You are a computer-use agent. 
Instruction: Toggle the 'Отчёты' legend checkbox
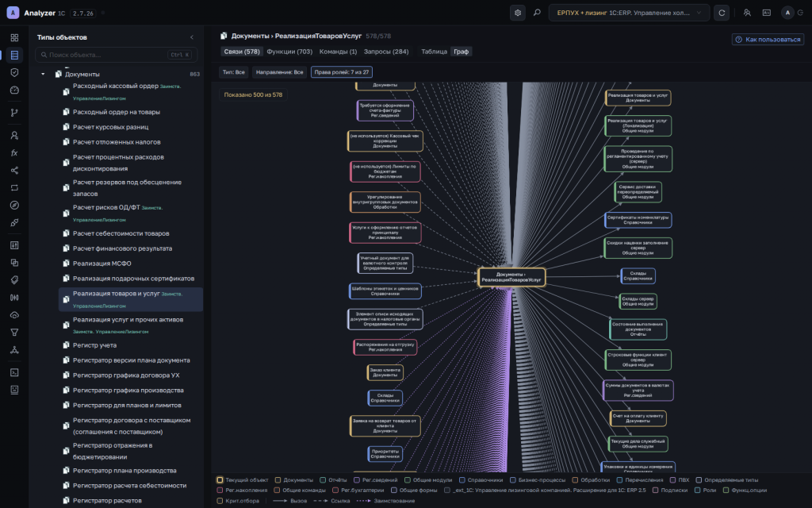pos(323,480)
